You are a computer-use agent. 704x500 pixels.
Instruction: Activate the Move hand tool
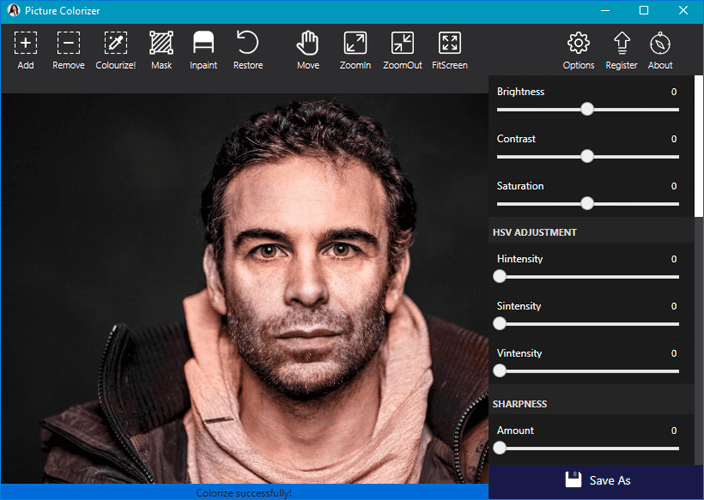click(x=308, y=50)
